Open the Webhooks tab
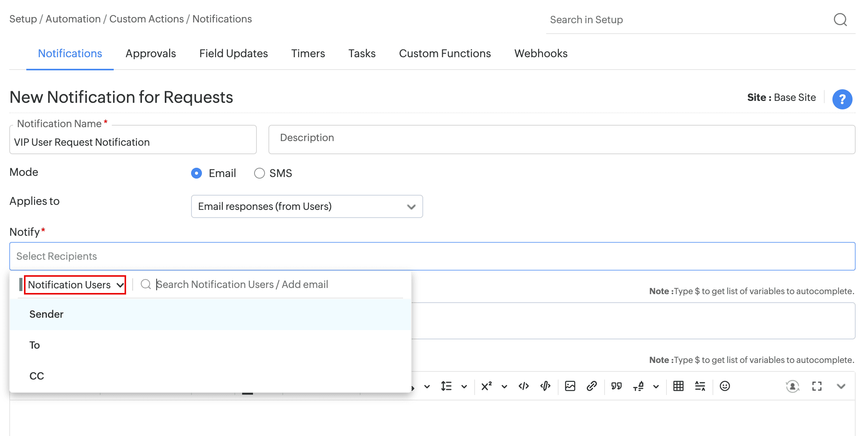868x436 pixels. click(x=540, y=53)
